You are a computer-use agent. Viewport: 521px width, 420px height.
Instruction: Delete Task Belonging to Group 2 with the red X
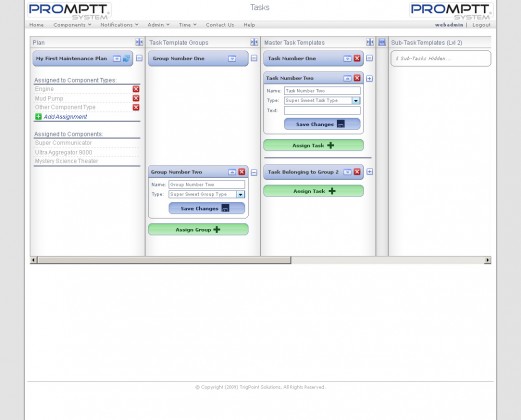357,172
